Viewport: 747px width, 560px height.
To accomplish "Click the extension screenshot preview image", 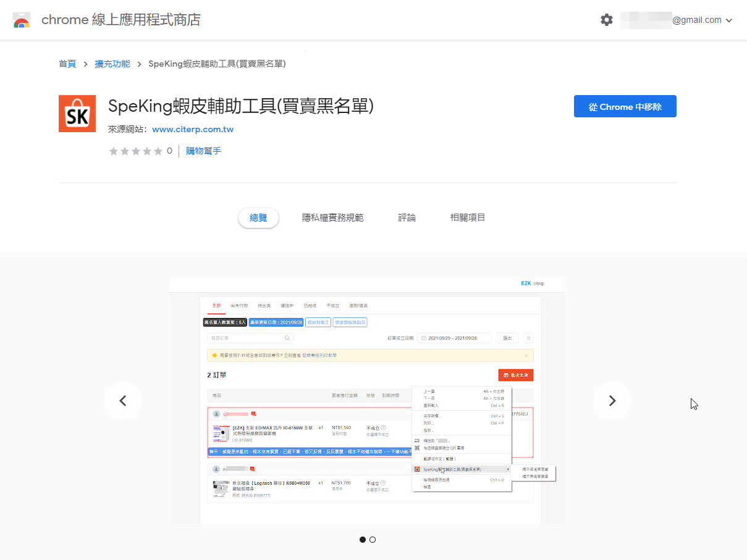I will (x=367, y=401).
